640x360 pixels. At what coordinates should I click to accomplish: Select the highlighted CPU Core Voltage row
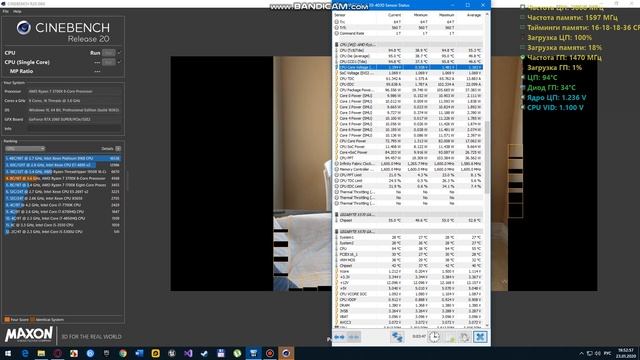409,67
